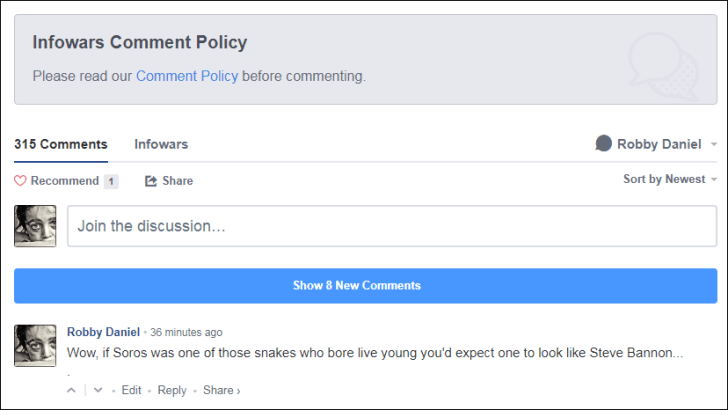
Task: Edit the posted comment
Action: pyautogui.click(x=131, y=390)
